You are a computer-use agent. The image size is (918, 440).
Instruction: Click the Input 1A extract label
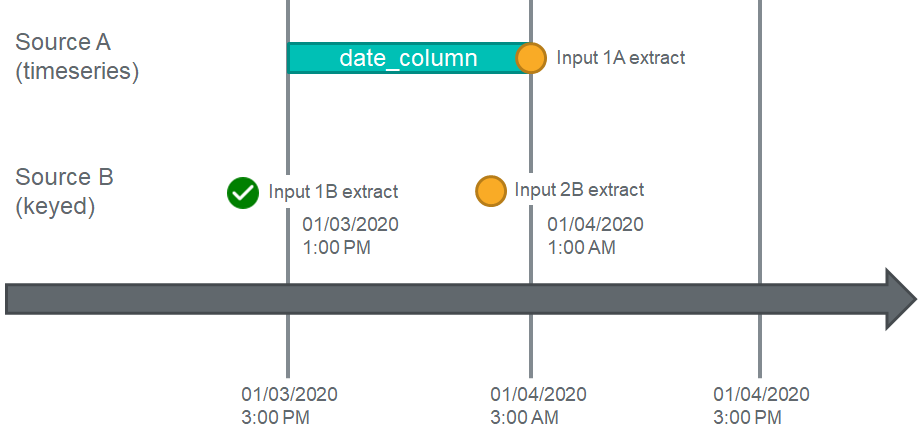(x=621, y=58)
